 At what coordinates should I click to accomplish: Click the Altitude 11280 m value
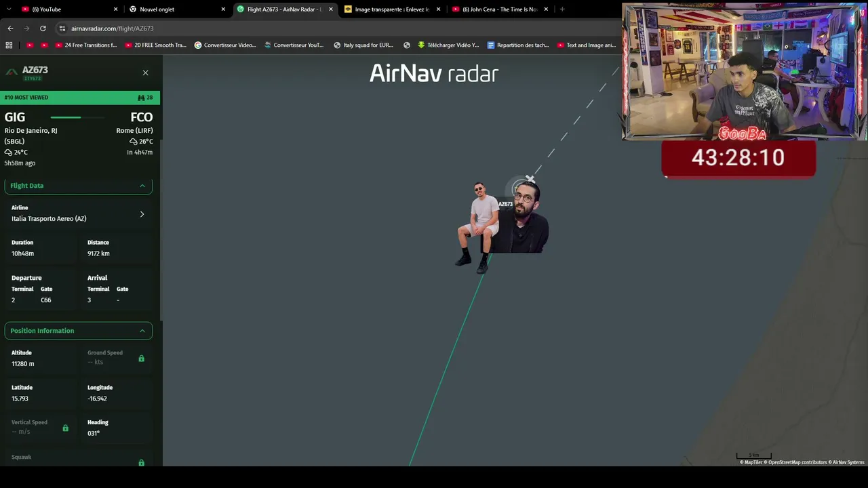[22, 364]
